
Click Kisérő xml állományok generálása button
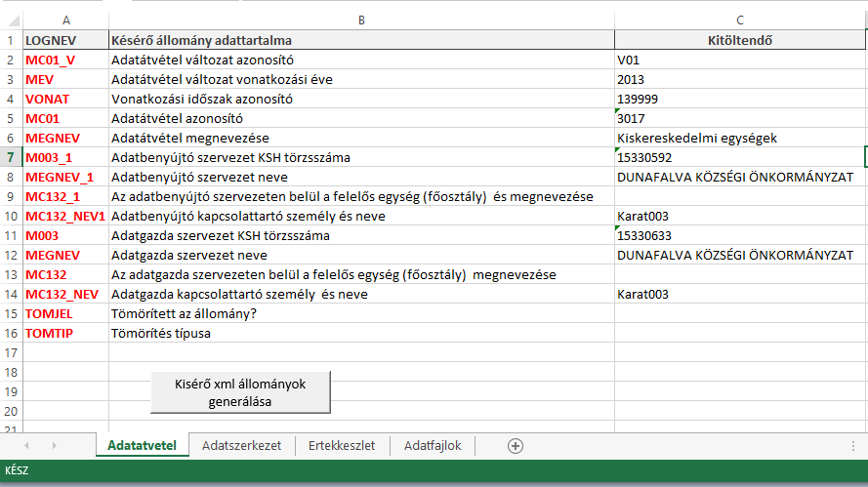(x=240, y=392)
